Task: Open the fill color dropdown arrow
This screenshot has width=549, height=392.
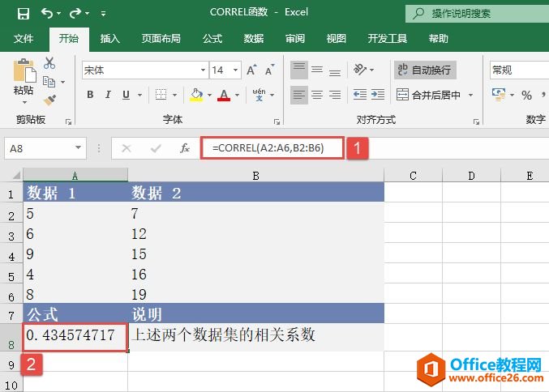Action: click(x=209, y=95)
